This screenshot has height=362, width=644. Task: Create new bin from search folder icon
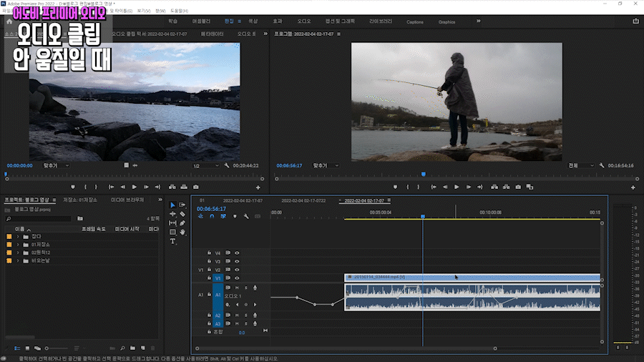click(x=80, y=219)
